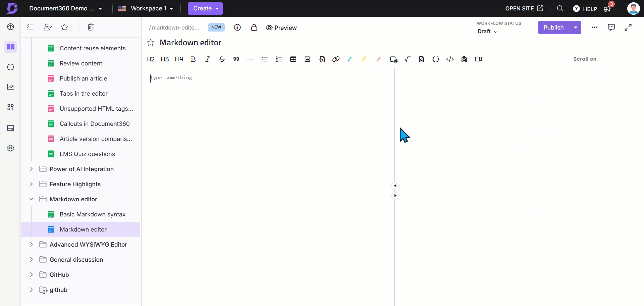
Task: Insert an H3 heading
Action: 165,59
